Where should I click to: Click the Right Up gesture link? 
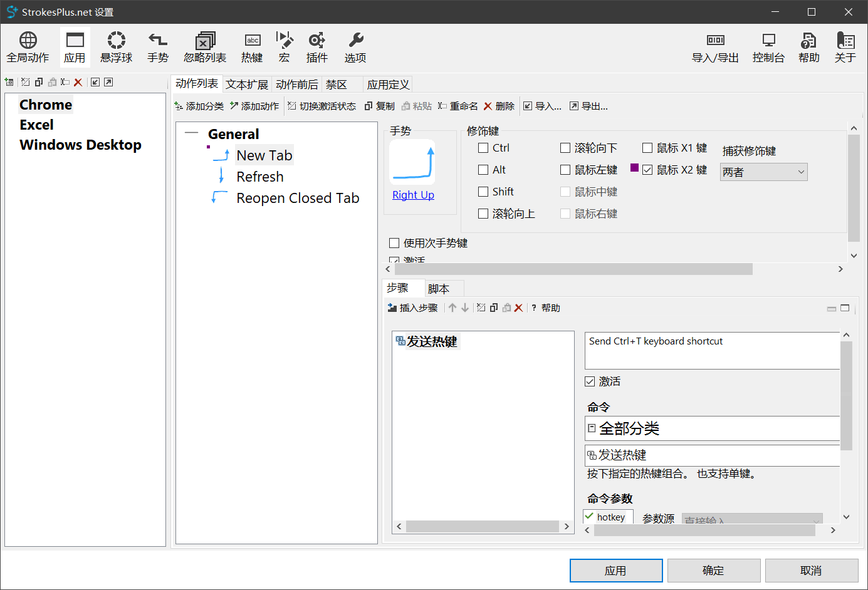[x=413, y=195]
